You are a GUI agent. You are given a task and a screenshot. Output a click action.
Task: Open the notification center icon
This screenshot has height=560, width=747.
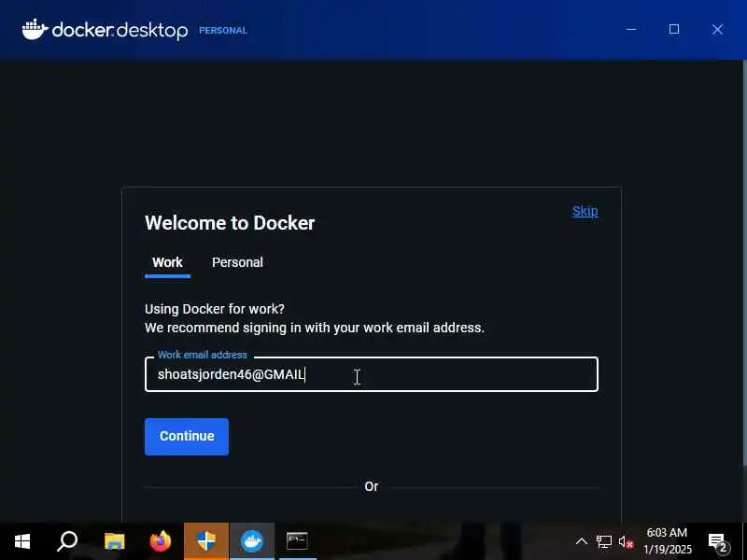tap(718, 542)
